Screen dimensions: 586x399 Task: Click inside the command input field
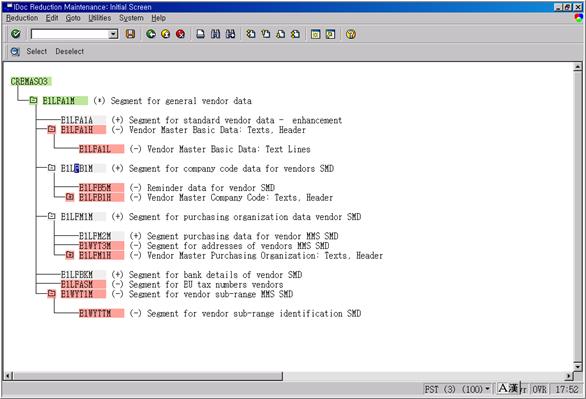click(70, 34)
